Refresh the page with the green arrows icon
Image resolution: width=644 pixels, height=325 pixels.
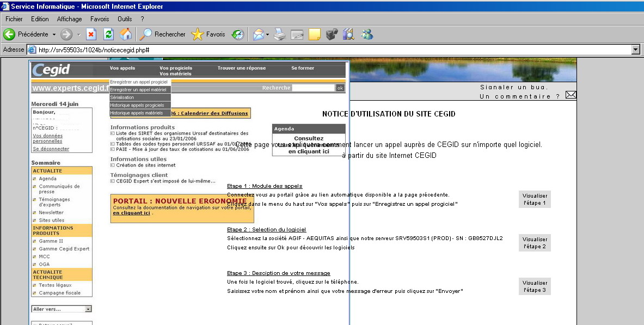(108, 34)
